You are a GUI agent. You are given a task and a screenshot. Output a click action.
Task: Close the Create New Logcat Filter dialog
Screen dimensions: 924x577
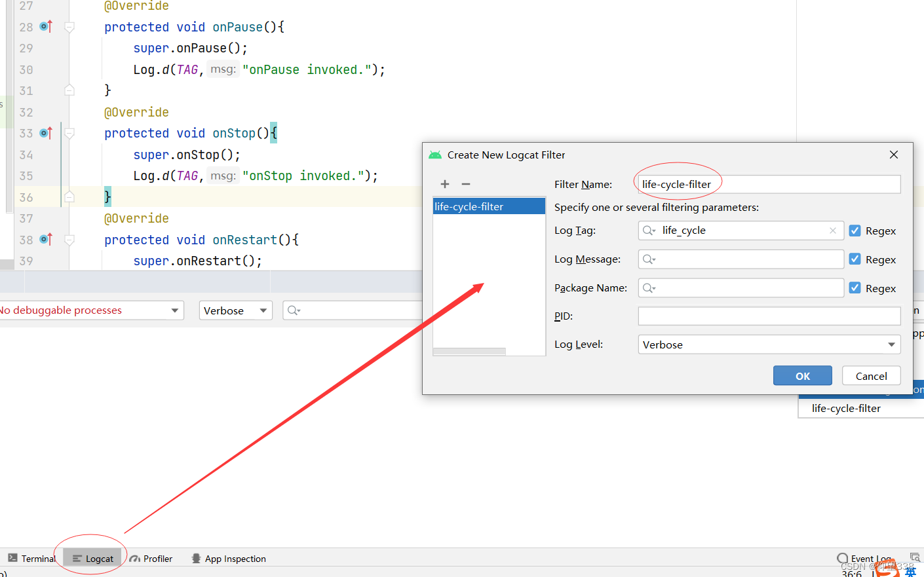point(894,155)
